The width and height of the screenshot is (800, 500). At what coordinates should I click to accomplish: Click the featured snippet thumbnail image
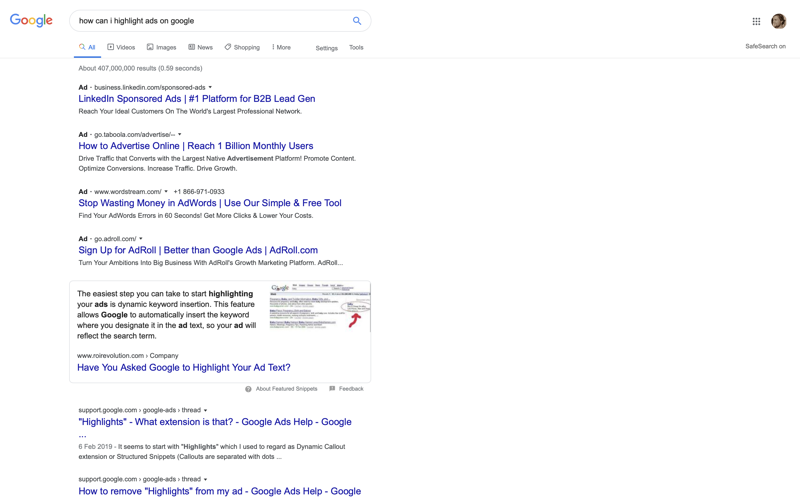pyautogui.click(x=320, y=306)
